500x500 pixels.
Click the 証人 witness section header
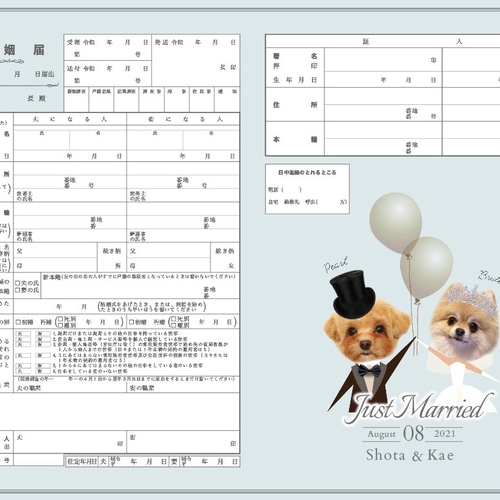(413, 41)
